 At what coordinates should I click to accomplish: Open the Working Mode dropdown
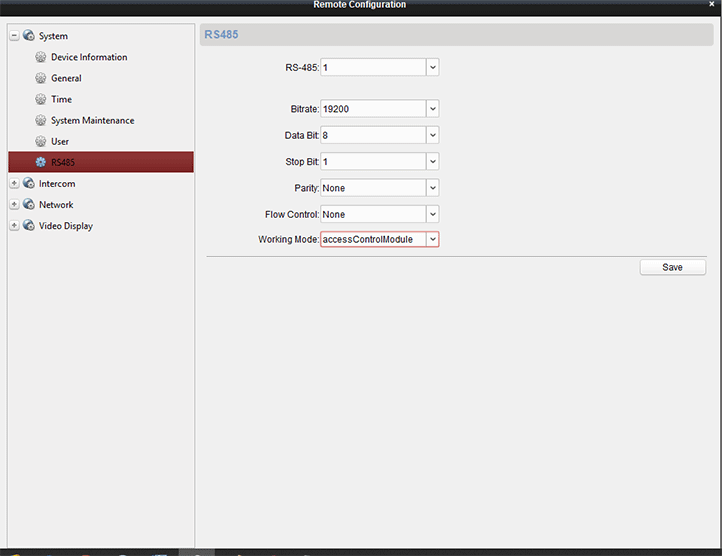click(433, 239)
